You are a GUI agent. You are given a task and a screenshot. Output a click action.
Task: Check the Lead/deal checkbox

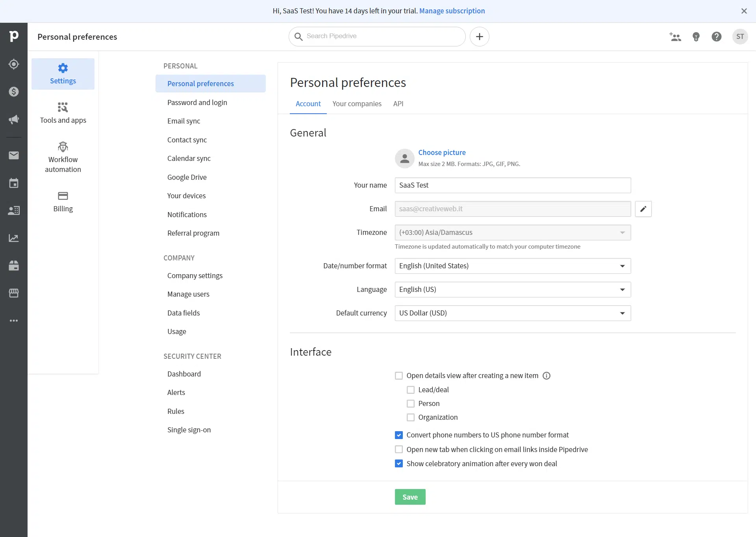(x=411, y=390)
